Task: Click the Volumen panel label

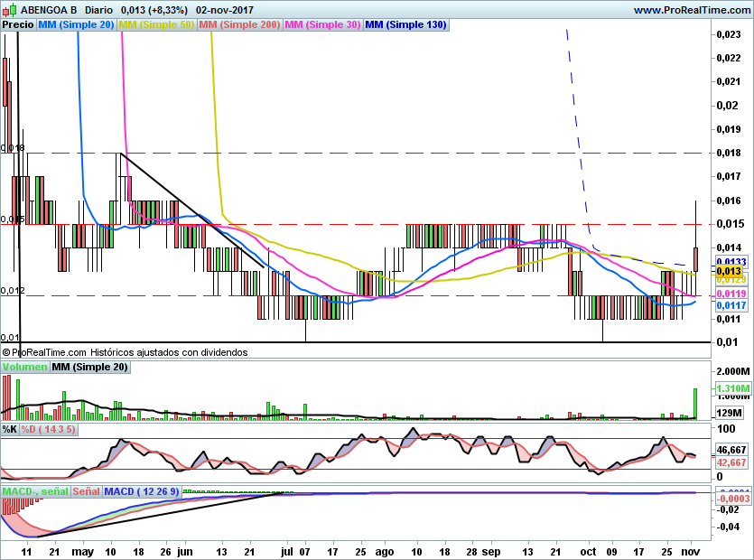Action: pyautogui.click(x=24, y=368)
